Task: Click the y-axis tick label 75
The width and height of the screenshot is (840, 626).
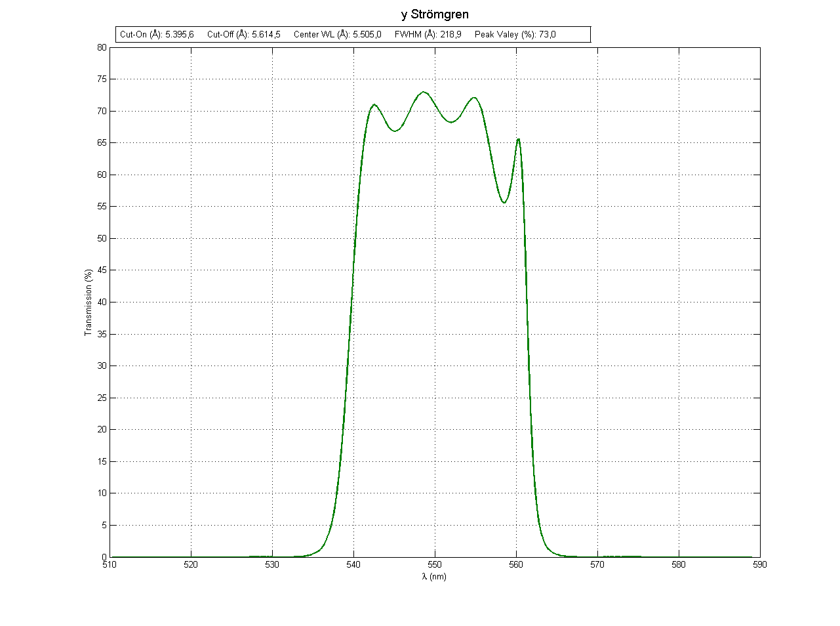Action: pyautogui.click(x=102, y=79)
